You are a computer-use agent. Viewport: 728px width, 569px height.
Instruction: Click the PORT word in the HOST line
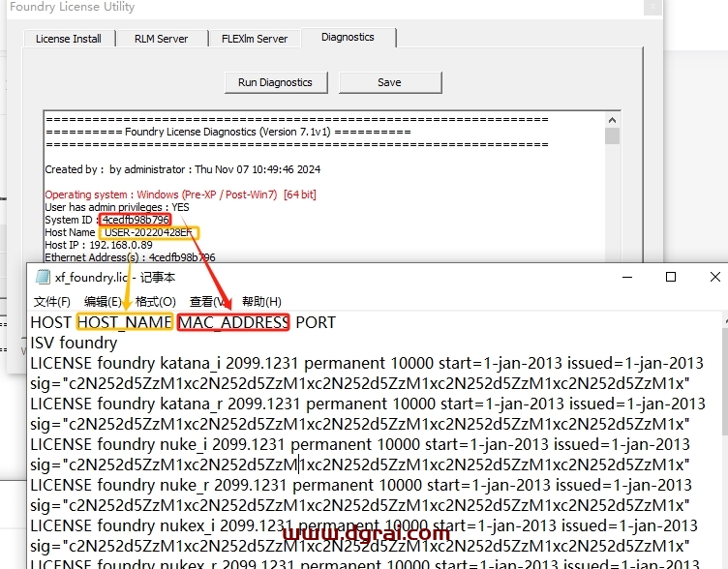[x=316, y=322]
